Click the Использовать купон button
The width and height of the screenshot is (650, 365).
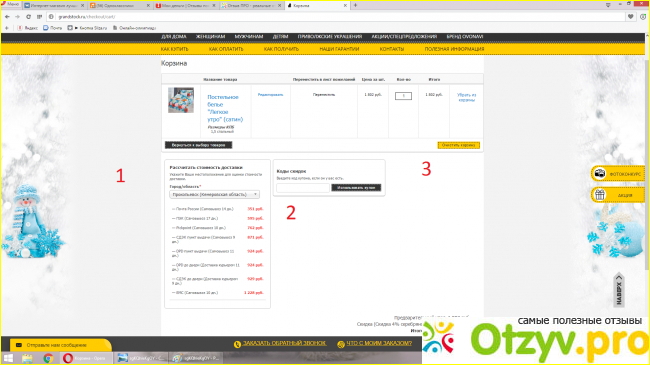coord(356,188)
